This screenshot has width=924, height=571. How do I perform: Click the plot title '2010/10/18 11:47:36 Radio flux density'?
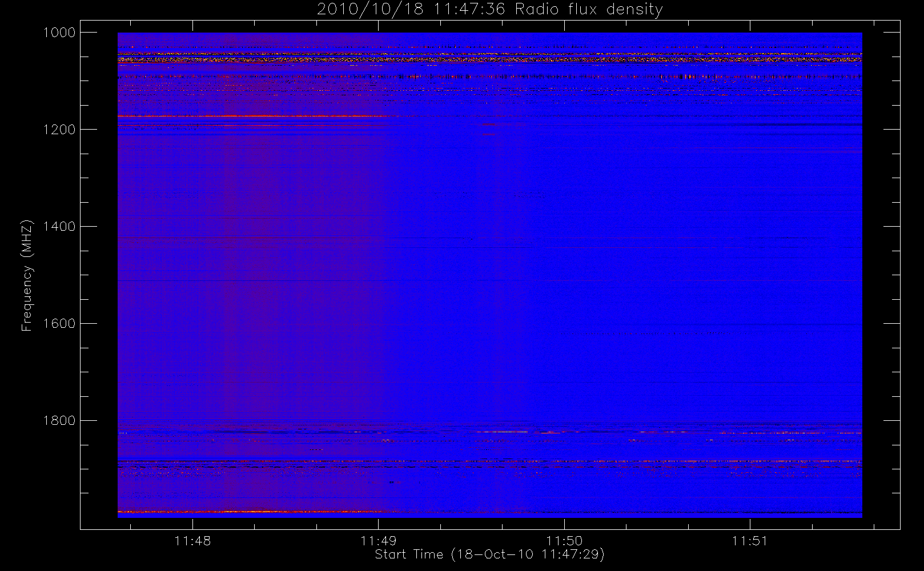click(490, 10)
